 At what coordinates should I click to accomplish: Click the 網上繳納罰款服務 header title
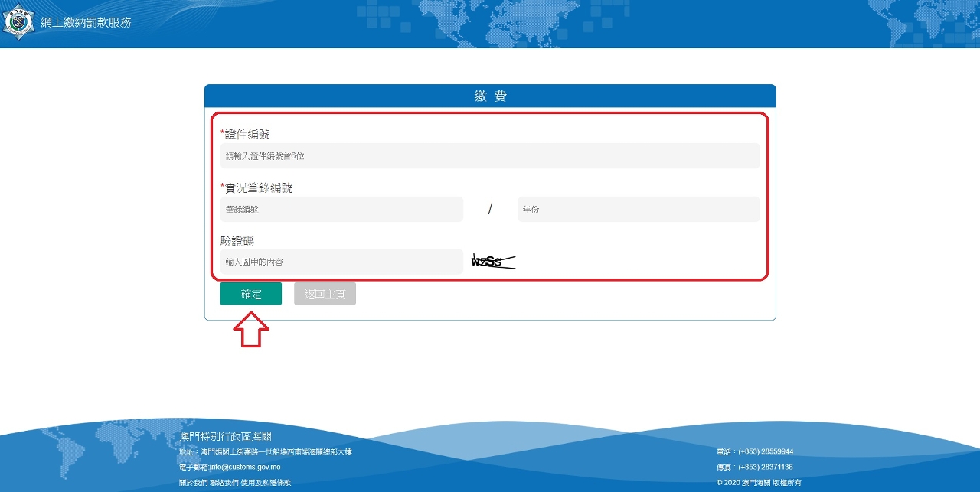pyautogui.click(x=86, y=22)
